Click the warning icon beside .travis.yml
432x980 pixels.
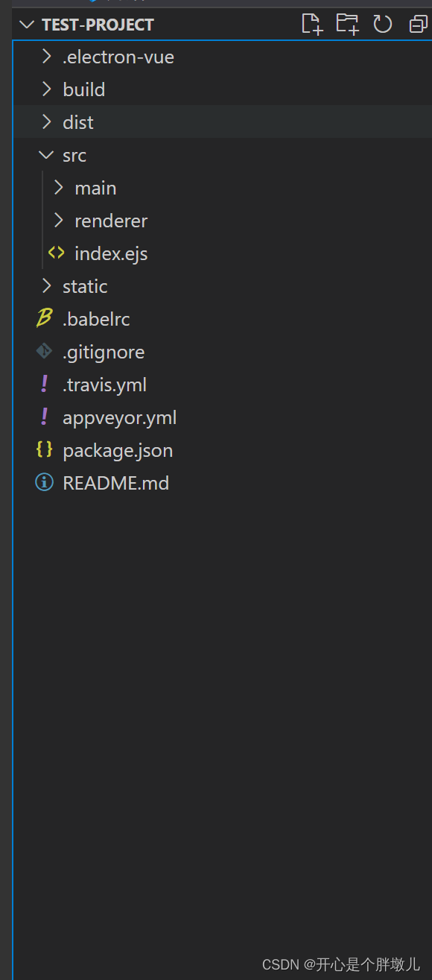(43, 384)
